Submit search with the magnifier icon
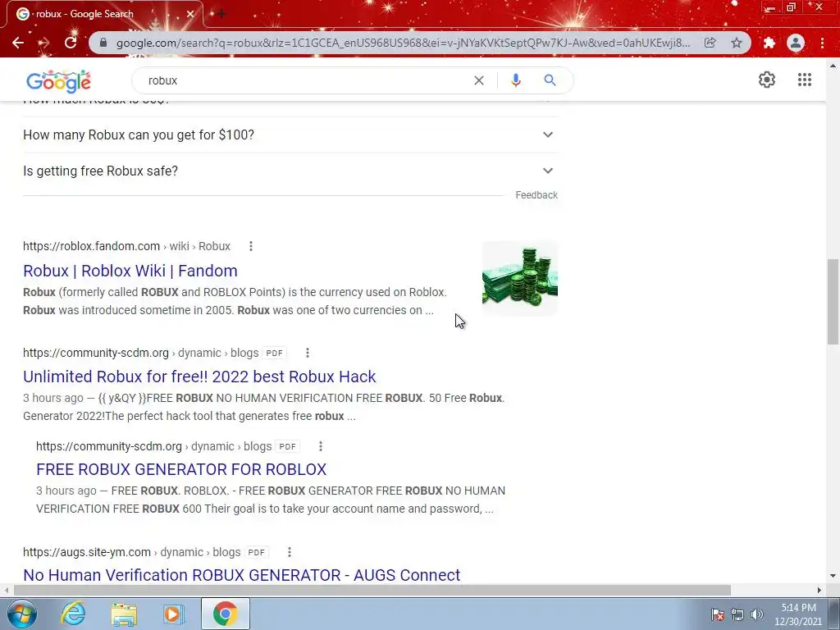 (550, 80)
